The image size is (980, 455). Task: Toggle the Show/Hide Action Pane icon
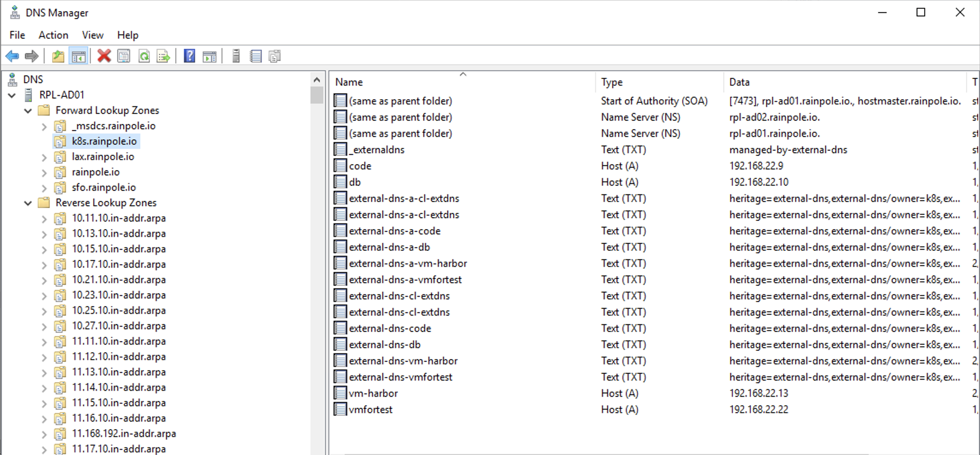click(x=210, y=56)
